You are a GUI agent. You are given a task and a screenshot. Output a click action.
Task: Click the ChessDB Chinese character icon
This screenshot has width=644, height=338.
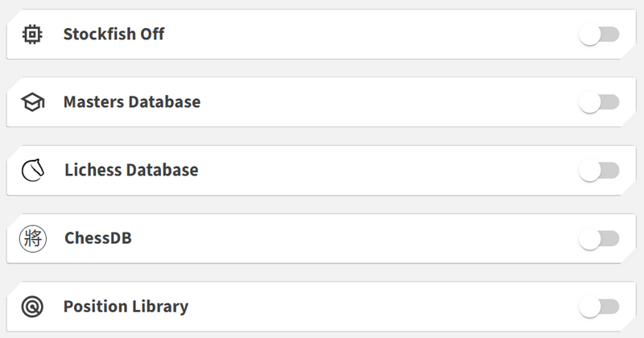coord(32,238)
